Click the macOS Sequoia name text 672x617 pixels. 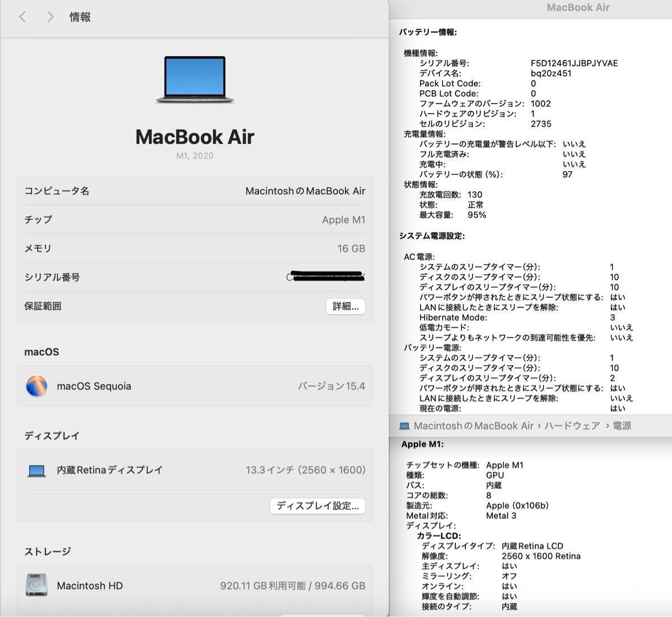coord(94,386)
